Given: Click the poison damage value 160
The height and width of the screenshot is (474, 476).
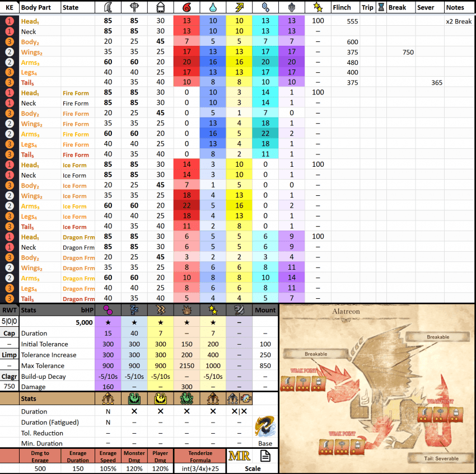Looking at the screenshot, I should [108, 387].
